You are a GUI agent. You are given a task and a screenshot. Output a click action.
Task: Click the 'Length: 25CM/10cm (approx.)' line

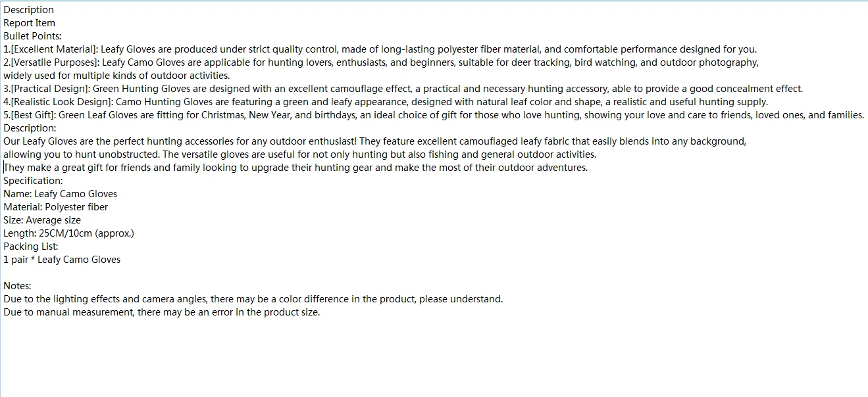(x=68, y=233)
